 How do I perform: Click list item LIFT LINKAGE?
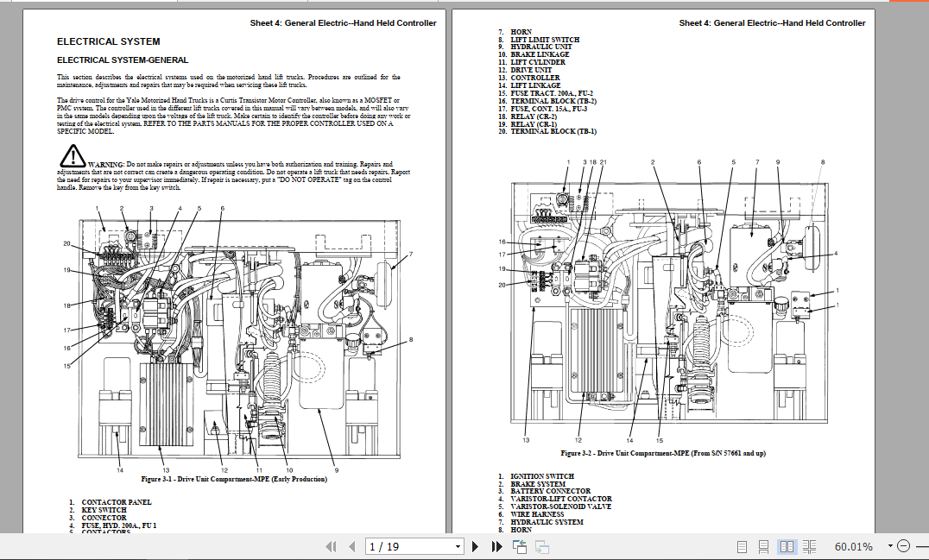point(529,85)
